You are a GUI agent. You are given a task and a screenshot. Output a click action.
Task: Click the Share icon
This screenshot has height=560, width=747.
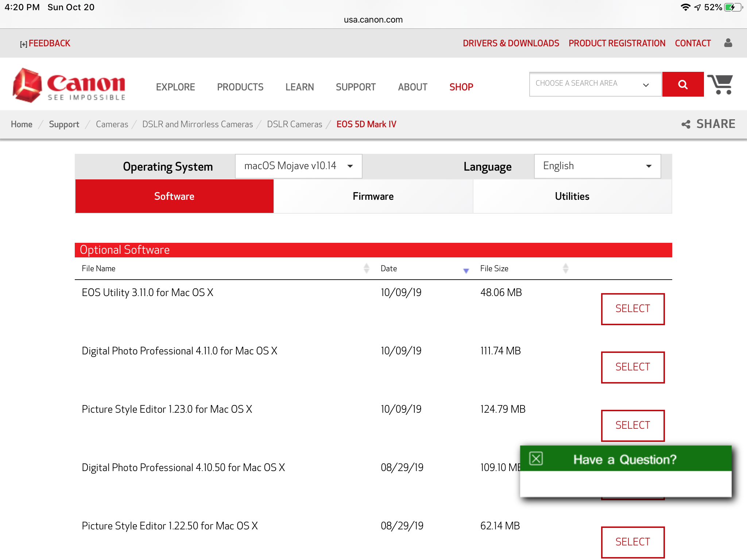click(x=686, y=124)
